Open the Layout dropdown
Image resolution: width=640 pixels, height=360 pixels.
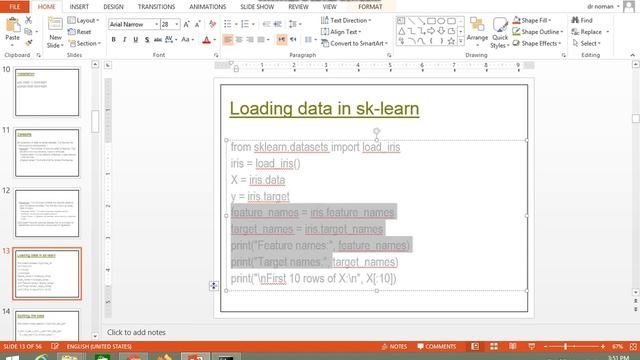[84, 20]
